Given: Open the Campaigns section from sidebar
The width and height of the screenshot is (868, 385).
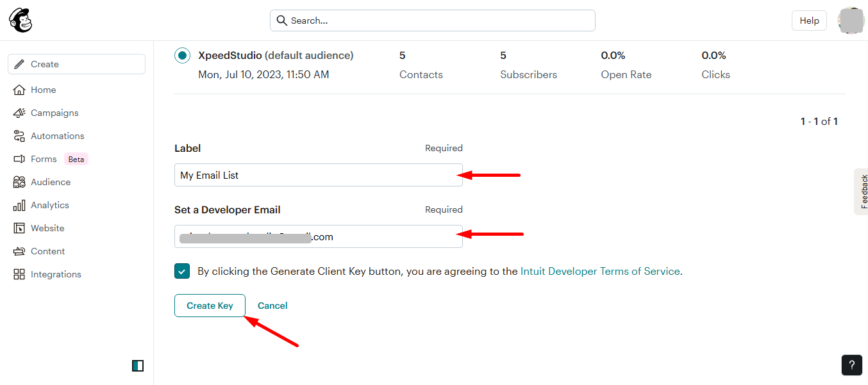Looking at the screenshot, I should (53, 112).
